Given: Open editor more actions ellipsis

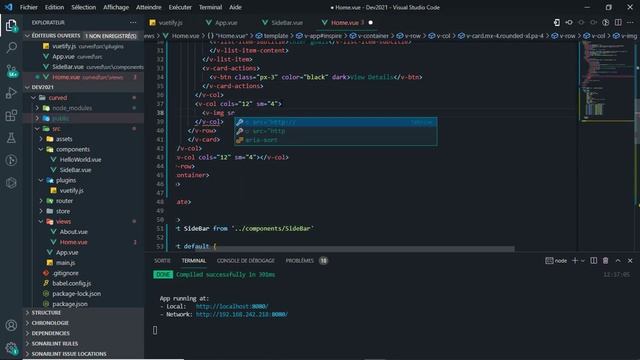Looking at the screenshot, I should click(x=631, y=22).
